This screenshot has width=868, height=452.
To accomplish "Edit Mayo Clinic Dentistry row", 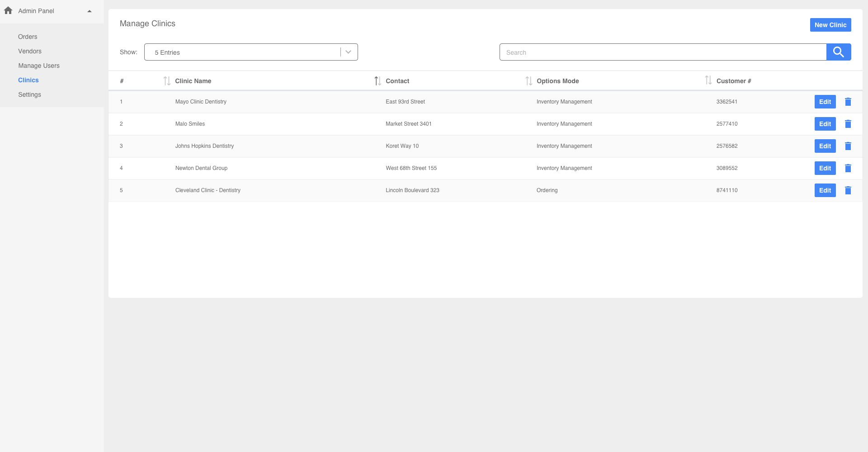I will point(825,102).
